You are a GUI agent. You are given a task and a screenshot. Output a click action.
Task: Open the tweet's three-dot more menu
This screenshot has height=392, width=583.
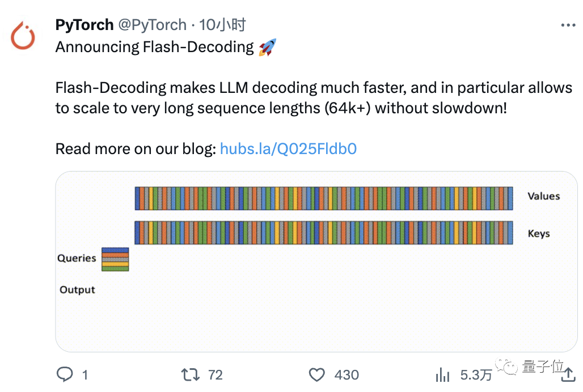[x=568, y=25]
